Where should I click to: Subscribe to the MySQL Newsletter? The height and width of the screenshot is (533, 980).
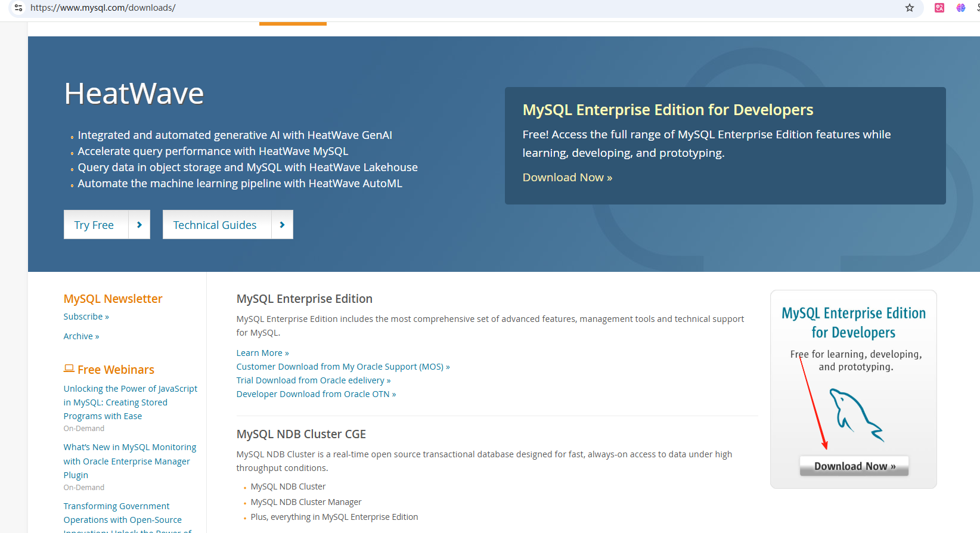[86, 317]
